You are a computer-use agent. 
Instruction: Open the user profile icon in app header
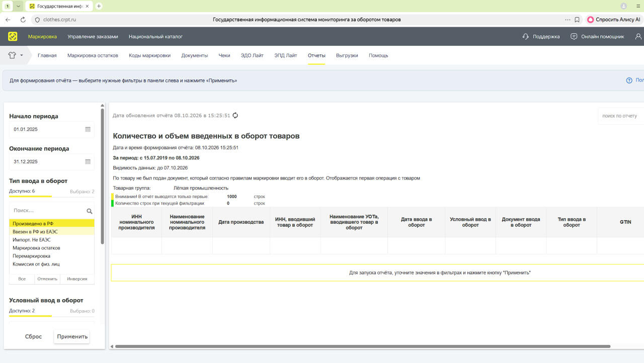click(639, 36)
